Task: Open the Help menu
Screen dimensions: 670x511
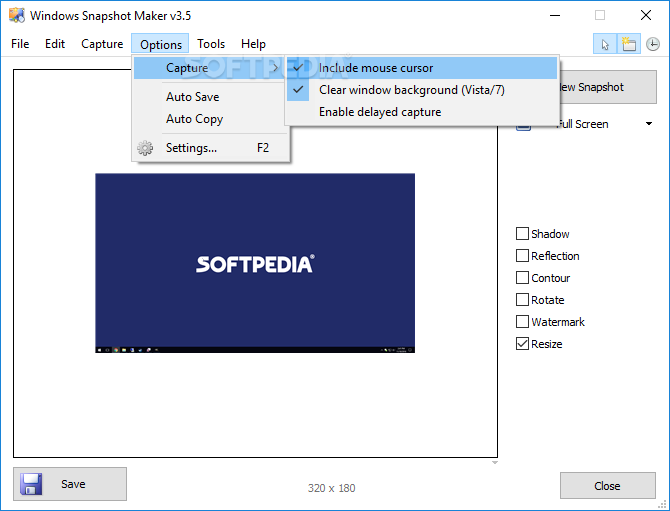Action: click(253, 44)
